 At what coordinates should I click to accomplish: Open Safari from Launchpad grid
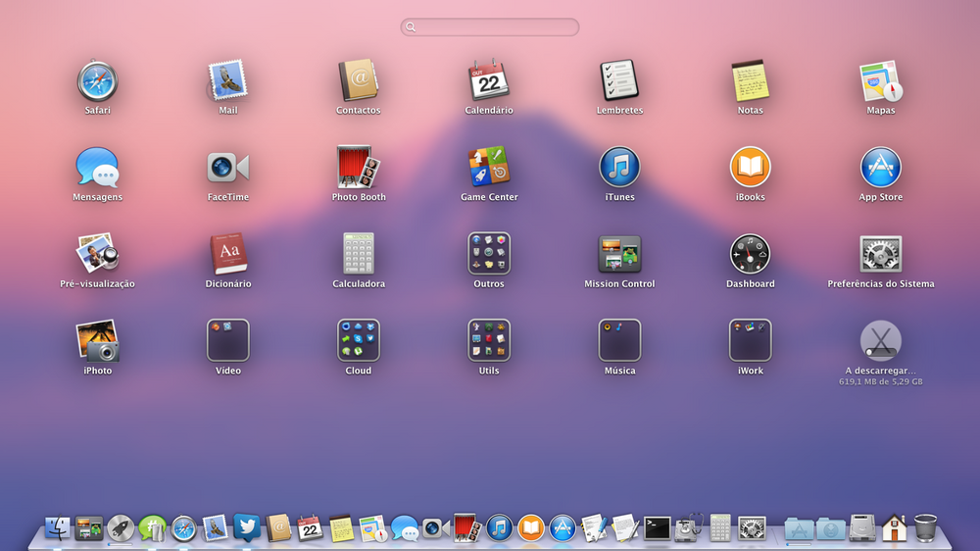click(97, 80)
